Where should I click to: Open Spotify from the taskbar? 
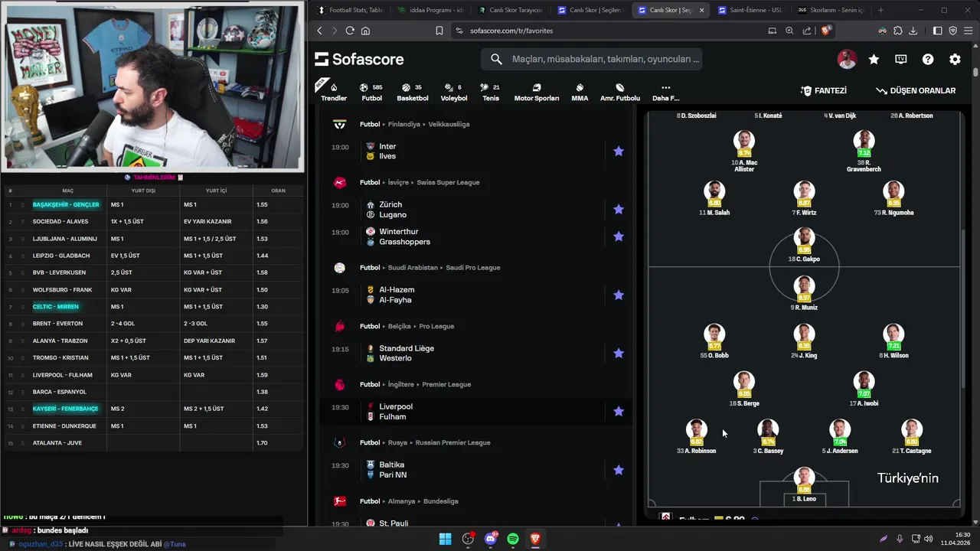[x=513, y=539]
